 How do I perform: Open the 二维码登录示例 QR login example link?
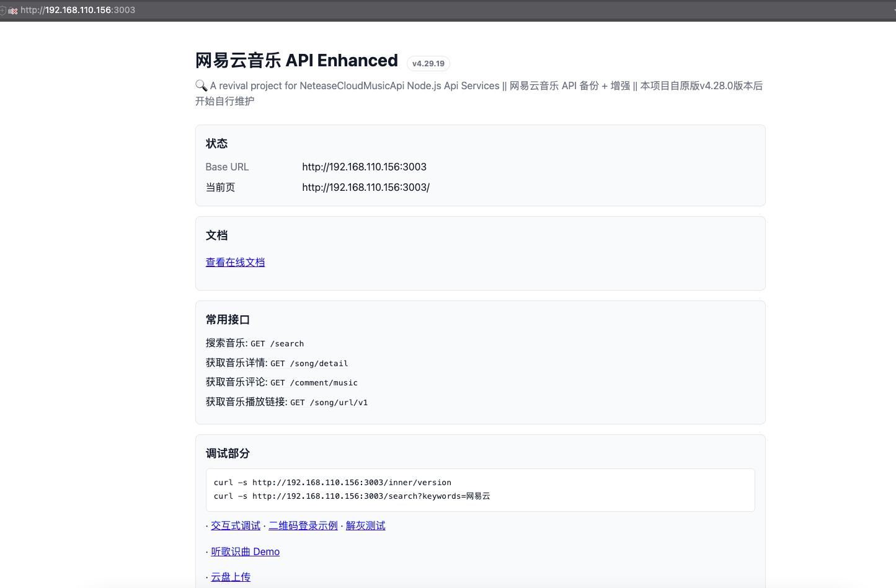(303, 525)
